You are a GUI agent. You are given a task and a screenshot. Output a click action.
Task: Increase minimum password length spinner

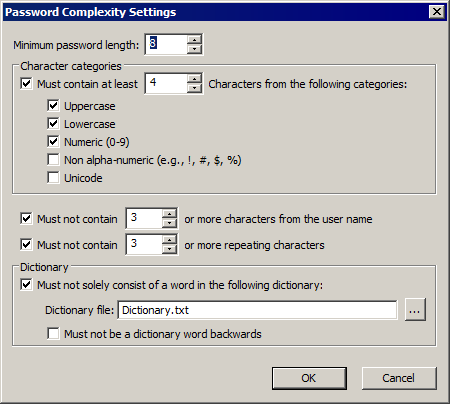[194, 40]
